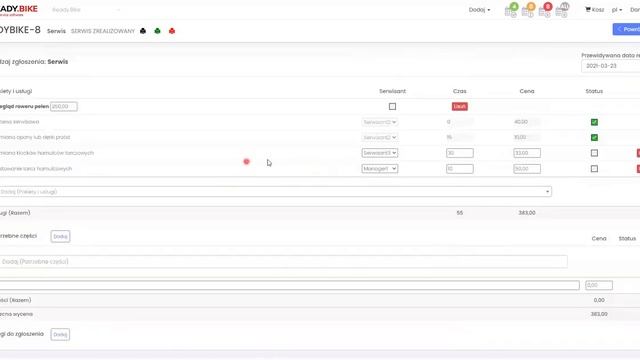The height and width of the screenshot is (360, 640).
Task: Click the parts total value 0,00
Action: [599, 300]
